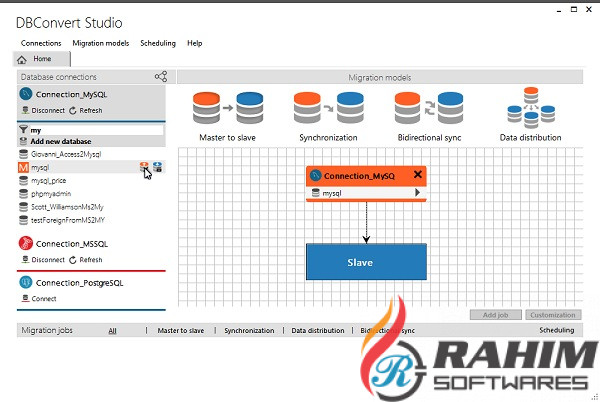The height and width of the screenshot is (402, 600).
Task: Filter migration jobs by Master to slave
Action: [x=181, y=331]
